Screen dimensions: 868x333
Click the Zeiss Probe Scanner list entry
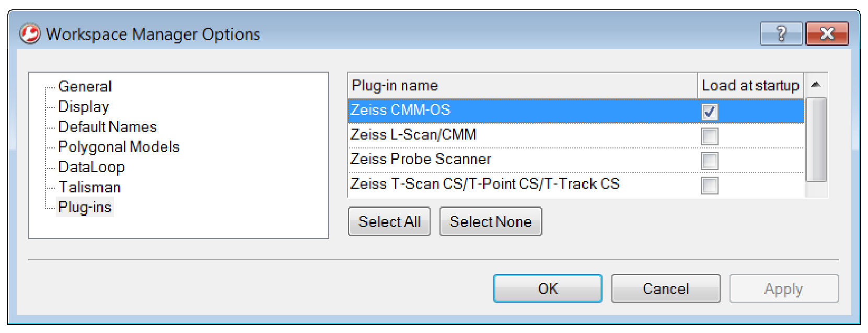pyautogui.click(x=421, y=159)
